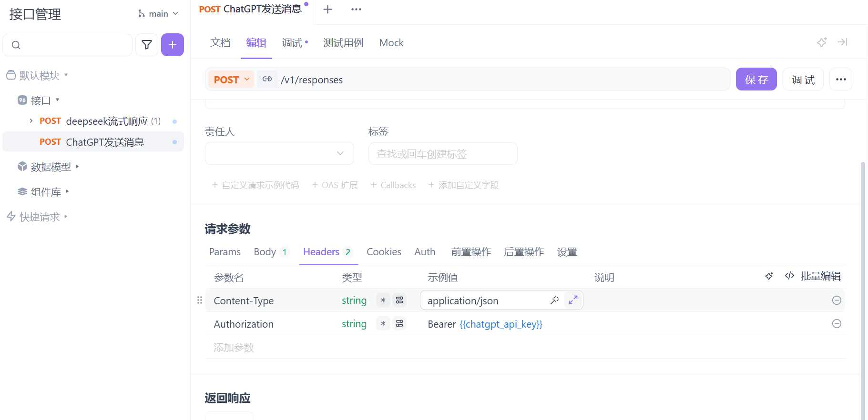Open the Auth tab
Viewport: 868px width, 420px height.
point(425,252)
